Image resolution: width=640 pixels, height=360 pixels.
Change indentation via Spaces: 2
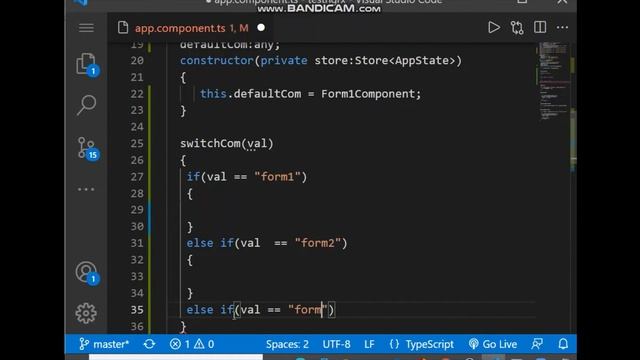click(x=287, y=344)
